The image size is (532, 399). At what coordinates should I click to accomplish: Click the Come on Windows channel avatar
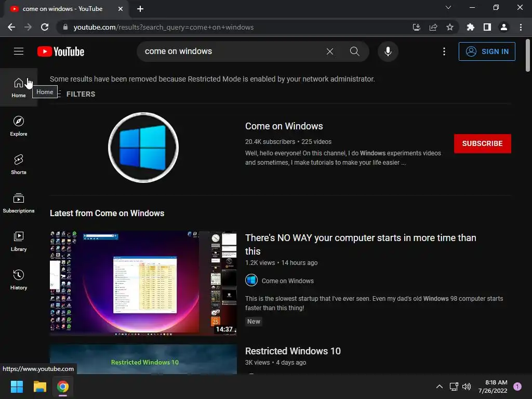click(x=143, y=148)
